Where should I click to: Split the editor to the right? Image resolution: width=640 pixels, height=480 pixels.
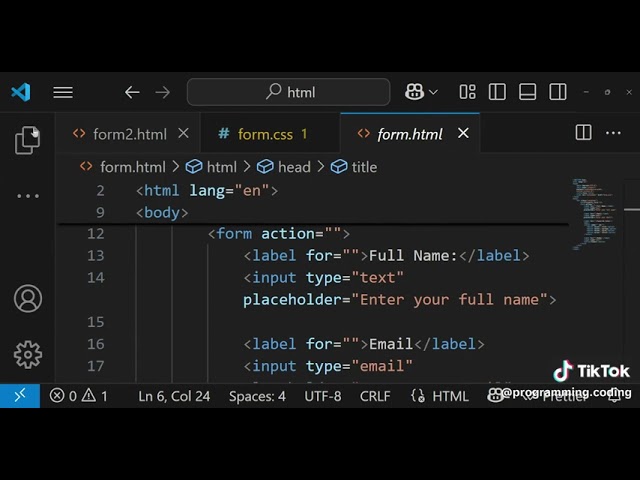[584, 133]
